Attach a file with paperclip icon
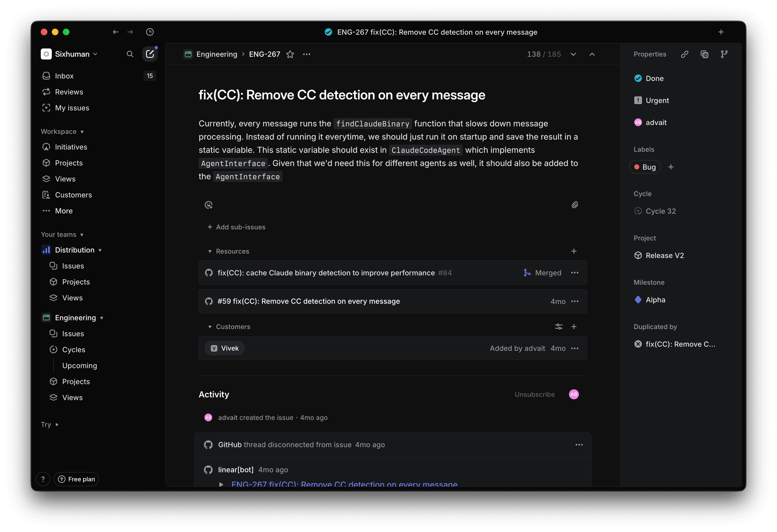Image resolution: width=777 pixels, height=532 pixels. click(x=575, y=205)
